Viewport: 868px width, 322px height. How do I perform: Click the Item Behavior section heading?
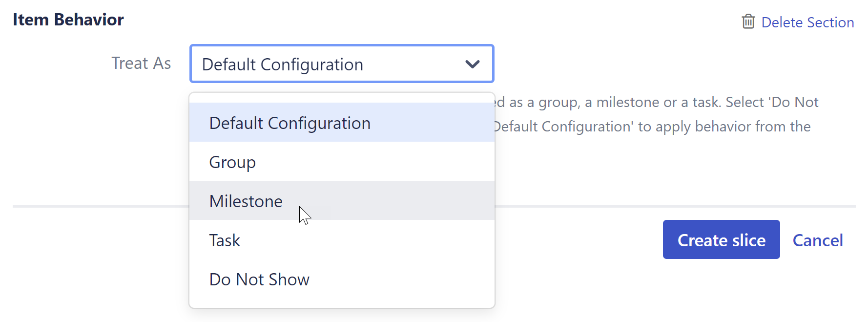(x=68, y=20)
